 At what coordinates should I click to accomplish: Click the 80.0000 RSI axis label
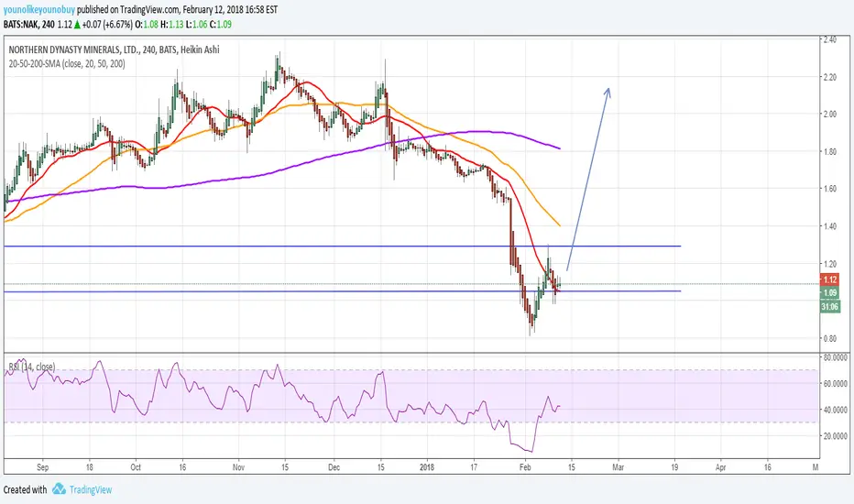[835, 357]
